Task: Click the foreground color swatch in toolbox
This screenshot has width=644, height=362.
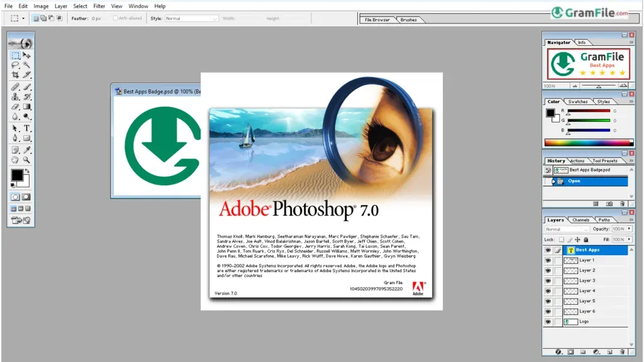Action: pyautogui.click(x=17, y=175)
